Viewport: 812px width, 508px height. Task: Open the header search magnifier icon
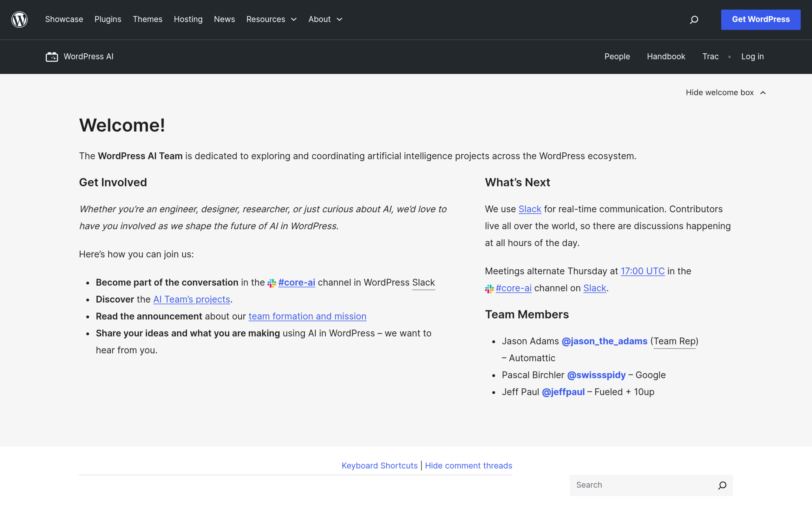(694, 20)
